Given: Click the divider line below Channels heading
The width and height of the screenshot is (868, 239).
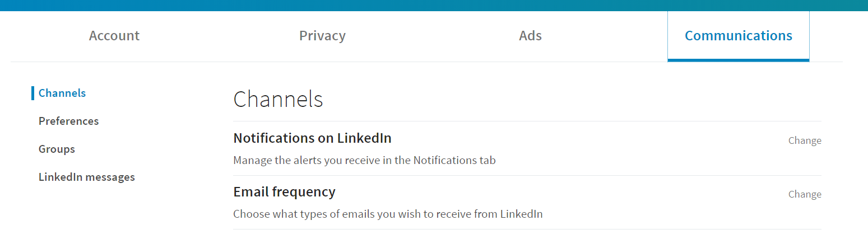Looking at the screenshot, I should point(527,121).
